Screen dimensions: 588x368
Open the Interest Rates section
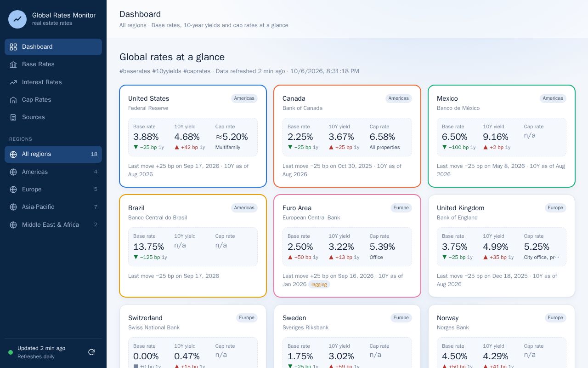tap(53, 82)
